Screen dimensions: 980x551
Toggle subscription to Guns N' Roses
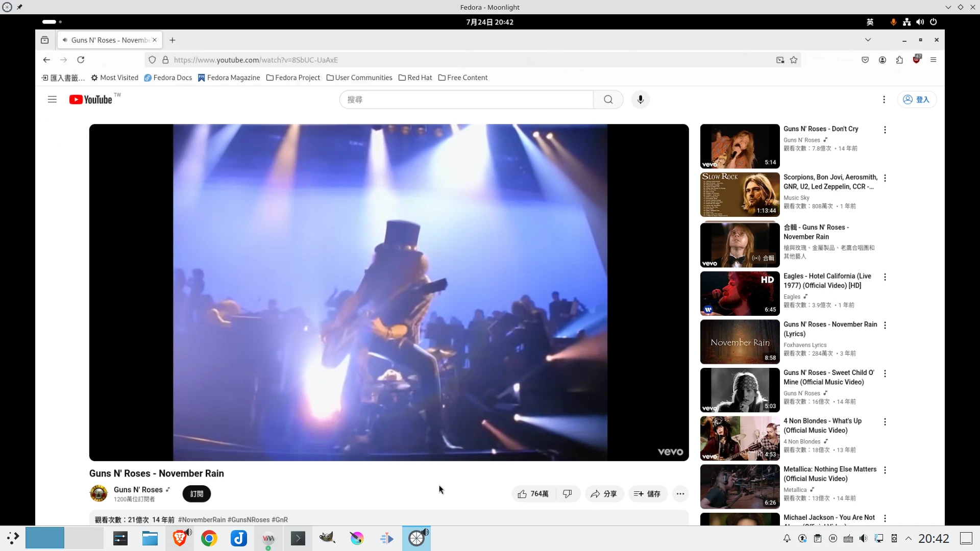click(197, 494)
